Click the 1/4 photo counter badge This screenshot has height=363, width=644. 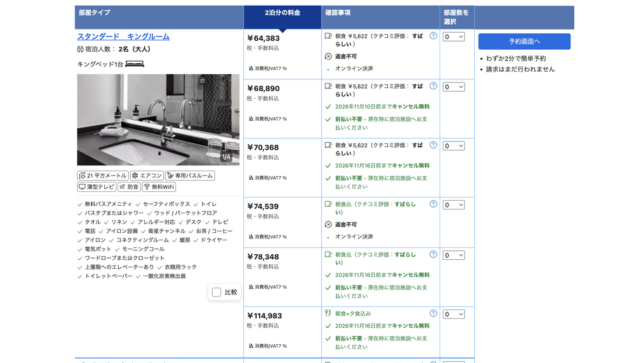pos(226,157)
